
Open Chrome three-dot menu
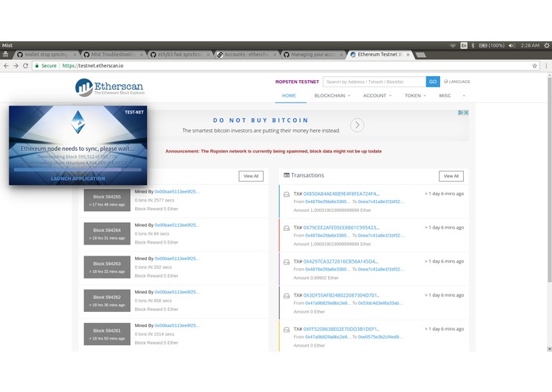(x=546, y=66)
